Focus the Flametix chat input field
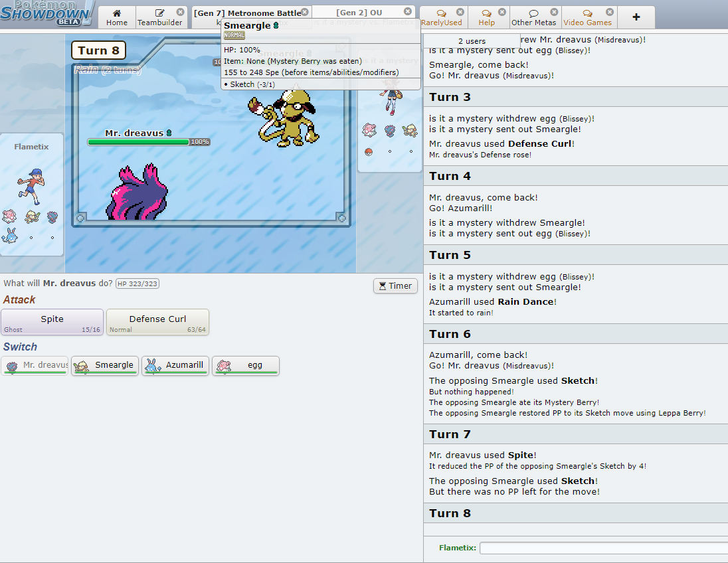This screenshot has height=563, width=728. click(x=604, y=548)
